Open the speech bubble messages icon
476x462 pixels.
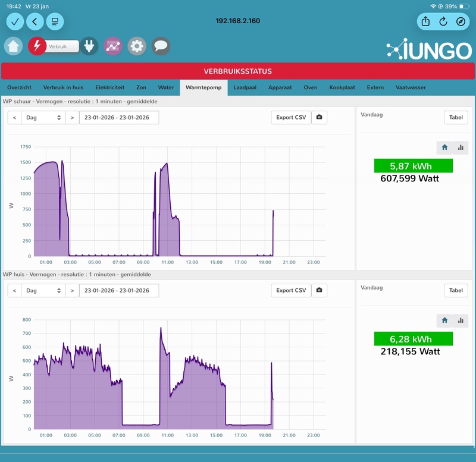pos(161,46)
